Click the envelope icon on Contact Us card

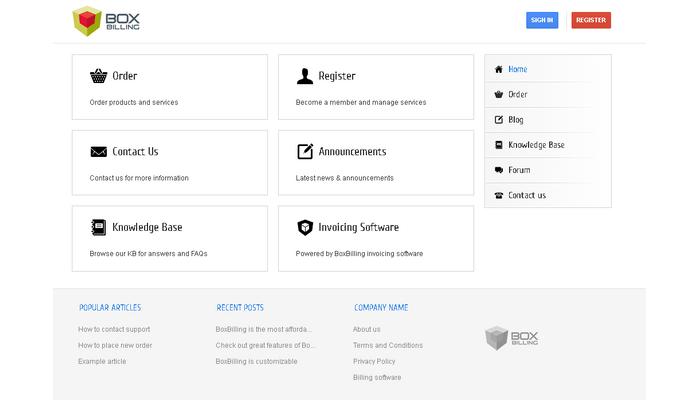click(98, 152)
